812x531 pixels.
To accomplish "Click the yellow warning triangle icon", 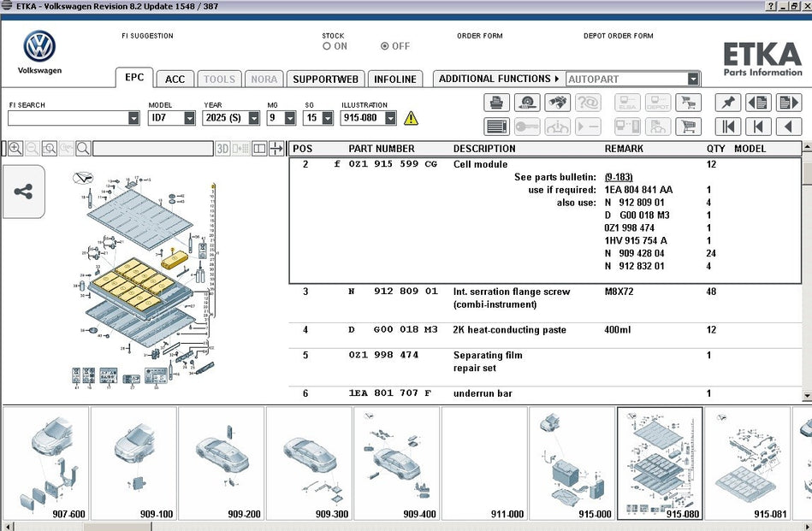I will tap(411, 118).
